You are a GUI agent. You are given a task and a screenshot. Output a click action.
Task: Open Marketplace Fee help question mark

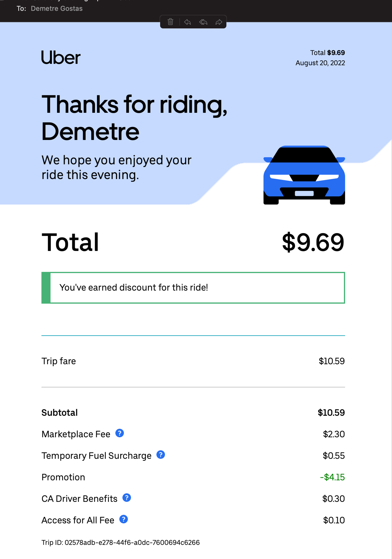point(120,433)
